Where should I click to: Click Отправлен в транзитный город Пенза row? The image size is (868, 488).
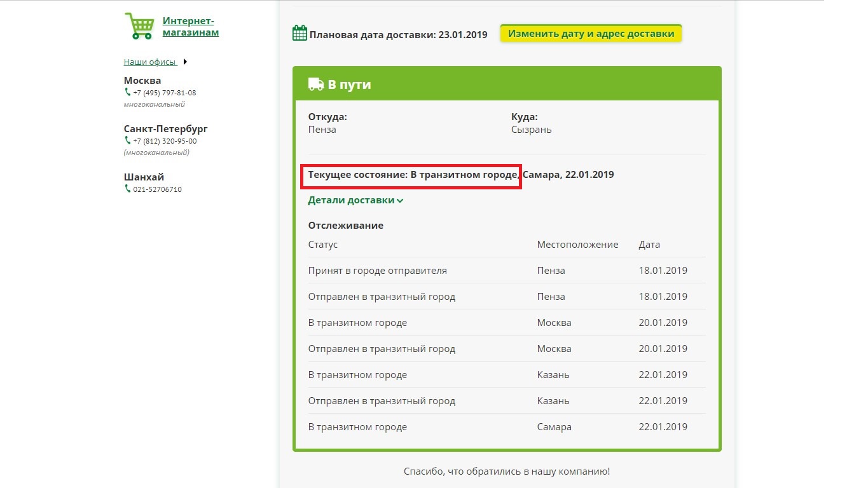(507, 297)
